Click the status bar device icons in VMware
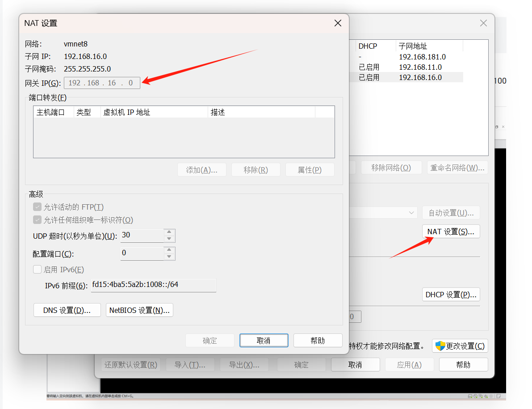Viewport: 532px width, 409px height. 484,396
